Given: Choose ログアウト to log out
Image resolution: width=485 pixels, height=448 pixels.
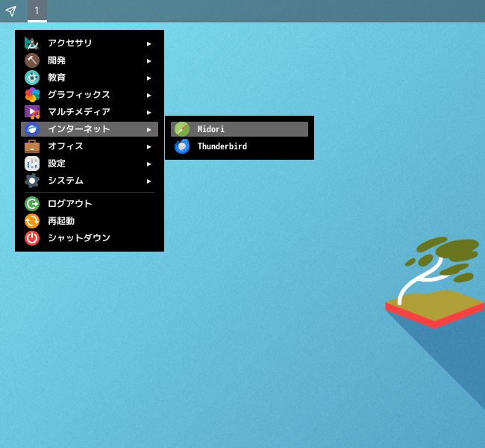Looking at the screenshot, I should (x=69, y=204).
